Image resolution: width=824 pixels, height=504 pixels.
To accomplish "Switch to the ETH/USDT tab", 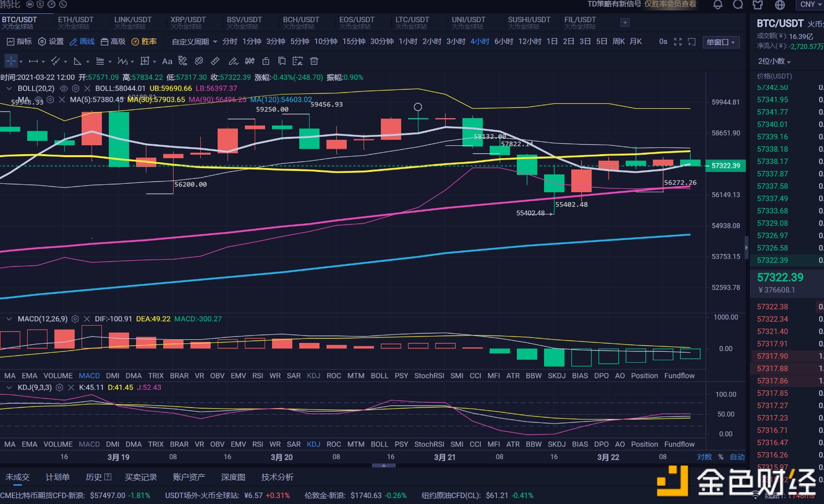I will point(75,22).
